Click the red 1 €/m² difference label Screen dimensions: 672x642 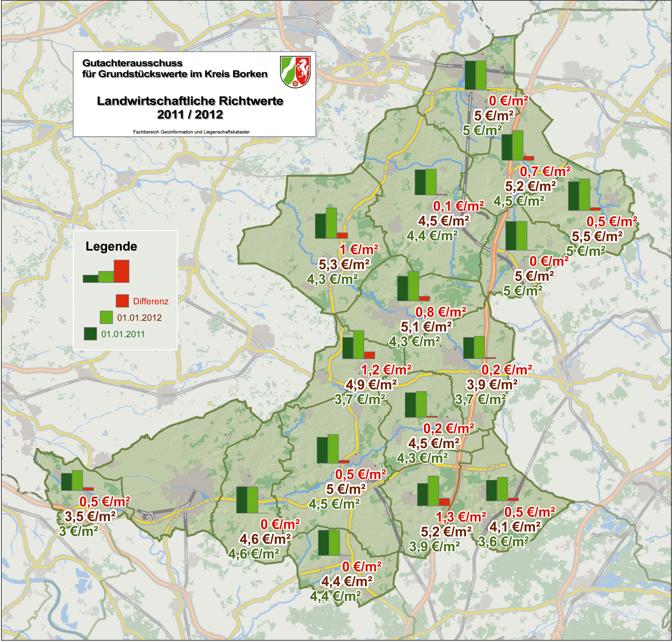click(x=359, y=250)
